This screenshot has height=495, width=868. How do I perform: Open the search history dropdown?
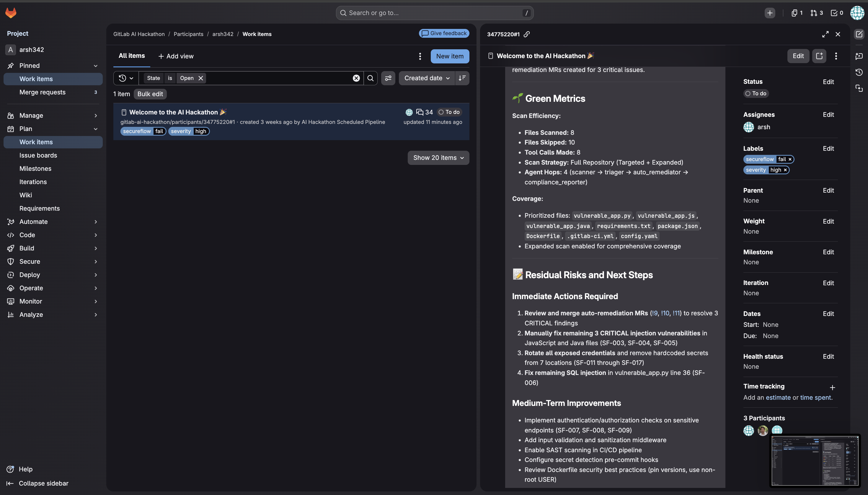pyautogui.click(x=126, y=78)
